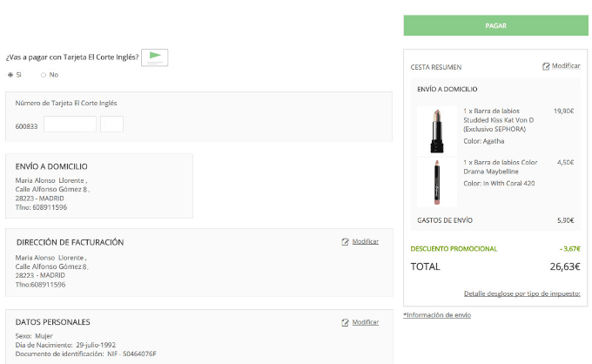Screen dimensions: 592x364
Task: Select the Sí radio option
Action: [x=10, y=75]
